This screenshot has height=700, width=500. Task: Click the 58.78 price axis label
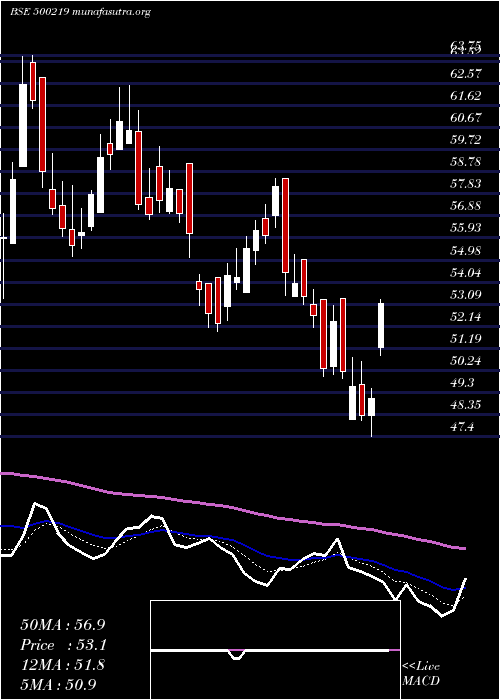point(466,162)
